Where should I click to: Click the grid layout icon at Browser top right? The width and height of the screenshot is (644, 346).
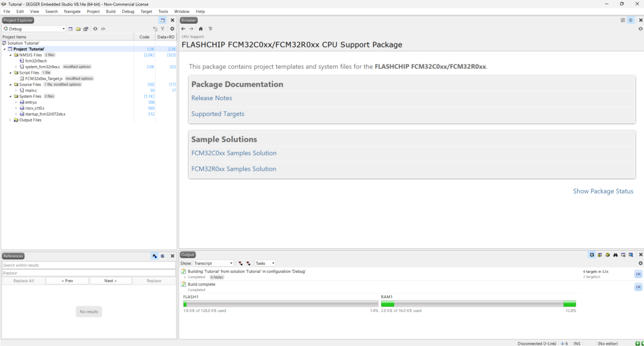coord(623,20)
